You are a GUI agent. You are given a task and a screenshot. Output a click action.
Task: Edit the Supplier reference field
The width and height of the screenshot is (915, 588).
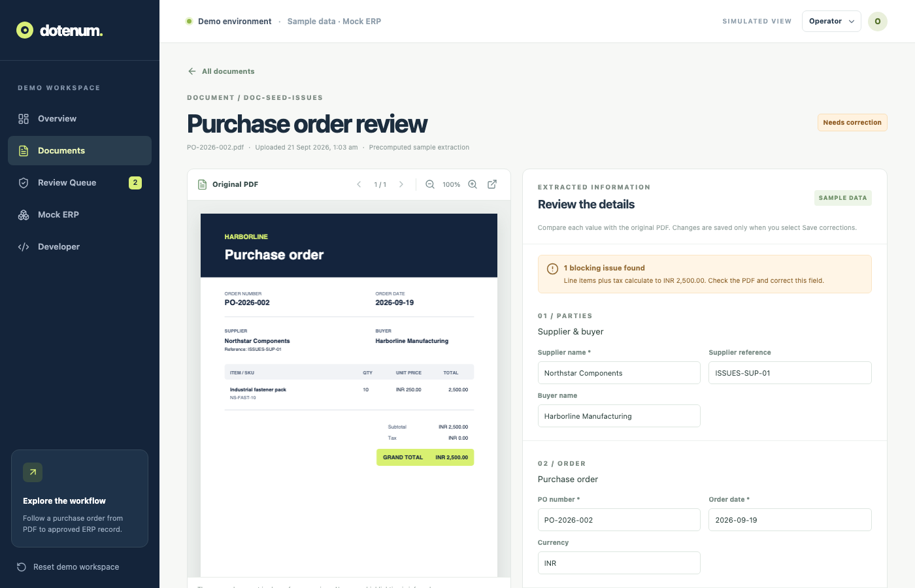790,373
